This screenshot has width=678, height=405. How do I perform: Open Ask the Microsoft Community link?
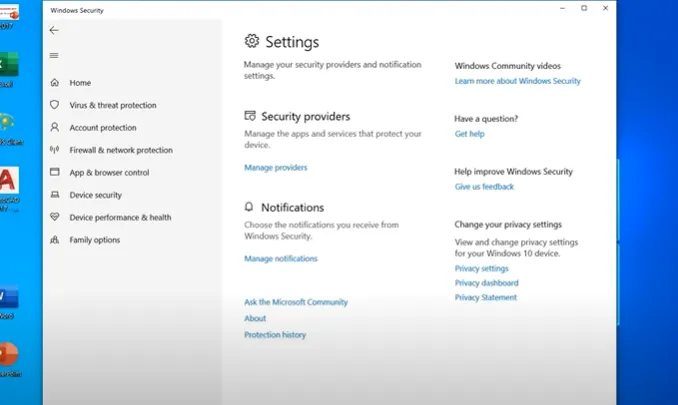tap(296, 302)
